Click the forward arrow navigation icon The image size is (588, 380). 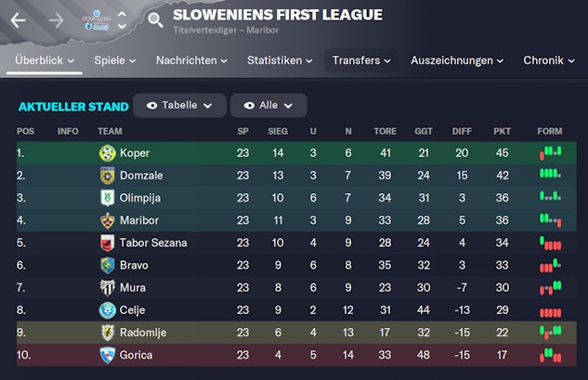pos(56,20)
